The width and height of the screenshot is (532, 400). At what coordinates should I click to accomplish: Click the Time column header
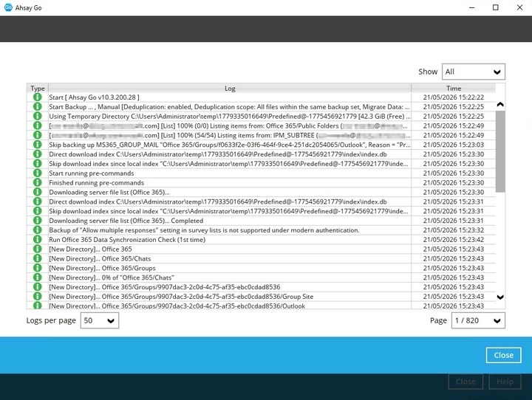pyautogui.click(x=454, y=88)
